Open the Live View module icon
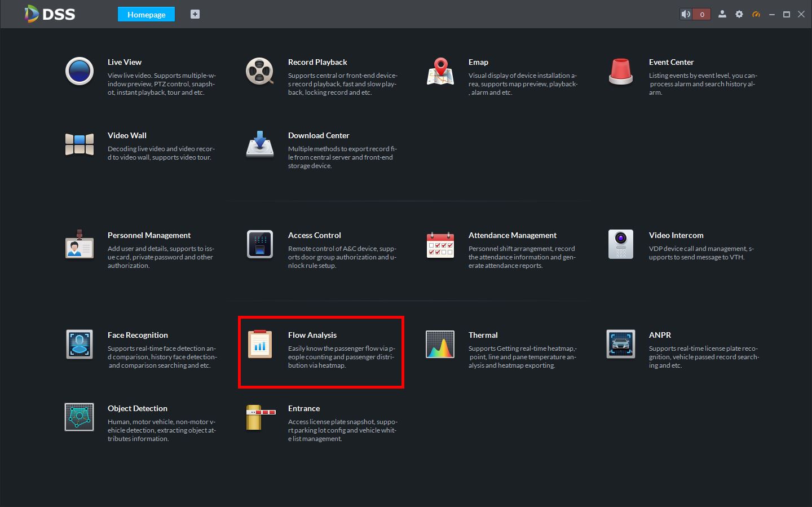This screenshot has height=507, width=812. click(80, 72)
